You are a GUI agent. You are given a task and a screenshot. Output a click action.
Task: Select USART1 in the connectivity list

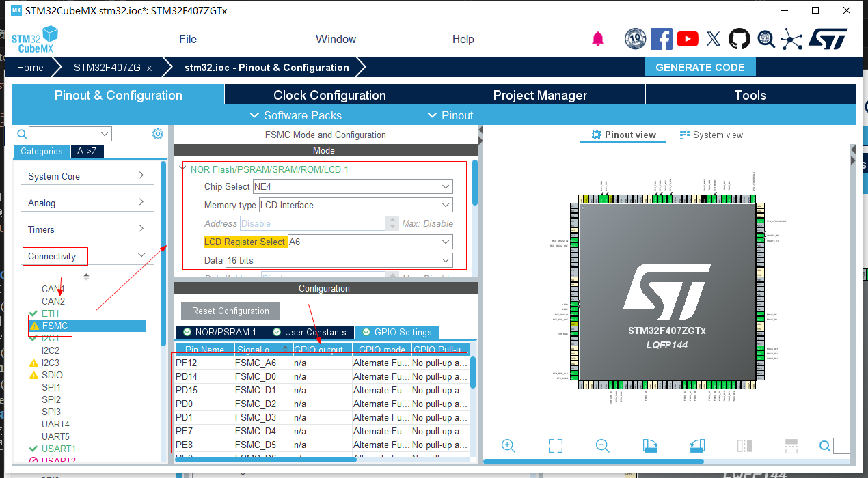coord(59,449)
